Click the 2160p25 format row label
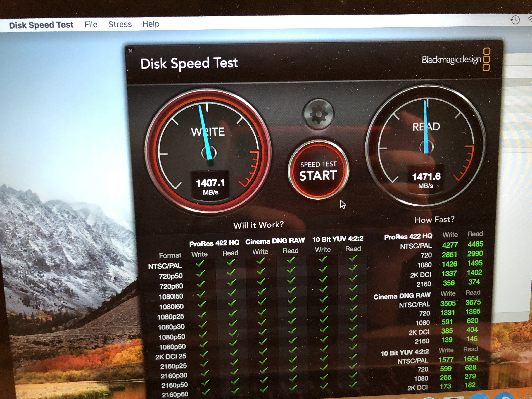The height and width of the screenshot is (399, 532). coord(173,366)
